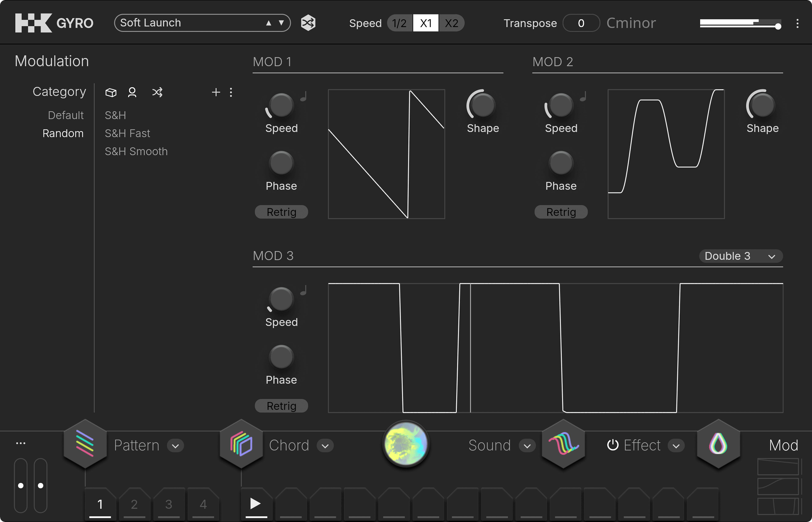Expand the Pattern dropdown chevron
The image size is (812, 522).
(175, 446)
